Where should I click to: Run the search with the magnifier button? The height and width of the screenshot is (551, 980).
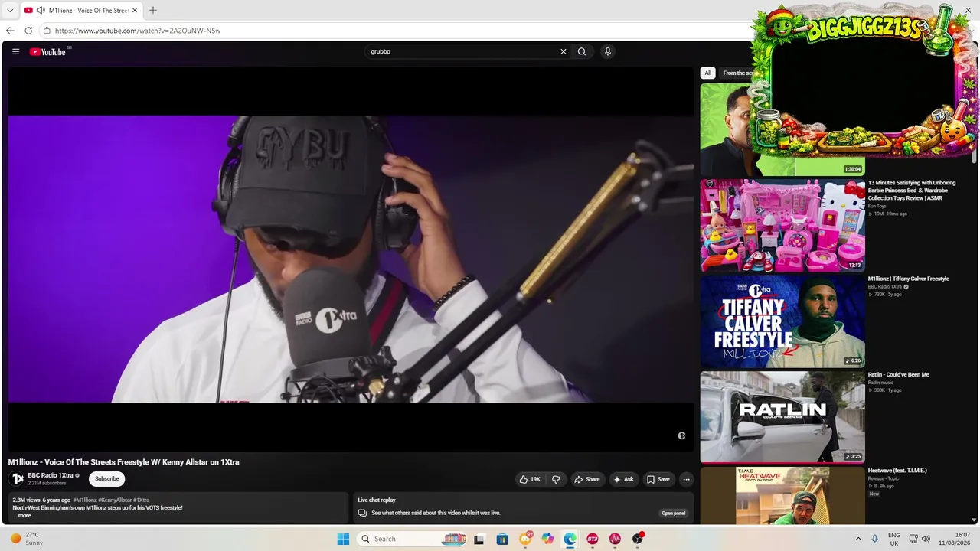tap(582, 52)
